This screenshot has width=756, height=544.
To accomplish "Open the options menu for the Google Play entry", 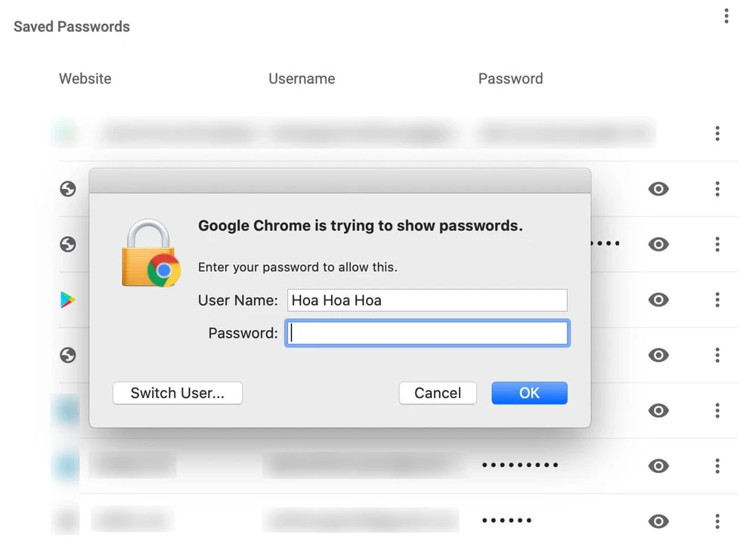I will [x=717, y=300].
